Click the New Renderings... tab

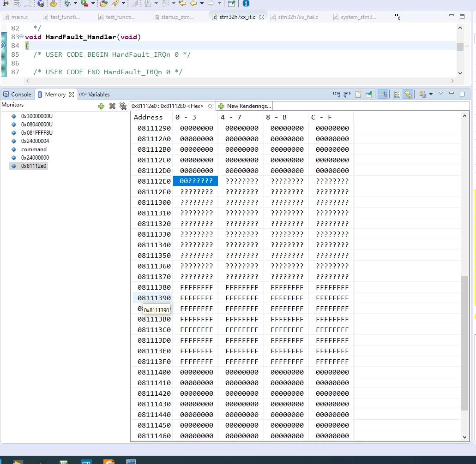245,106
